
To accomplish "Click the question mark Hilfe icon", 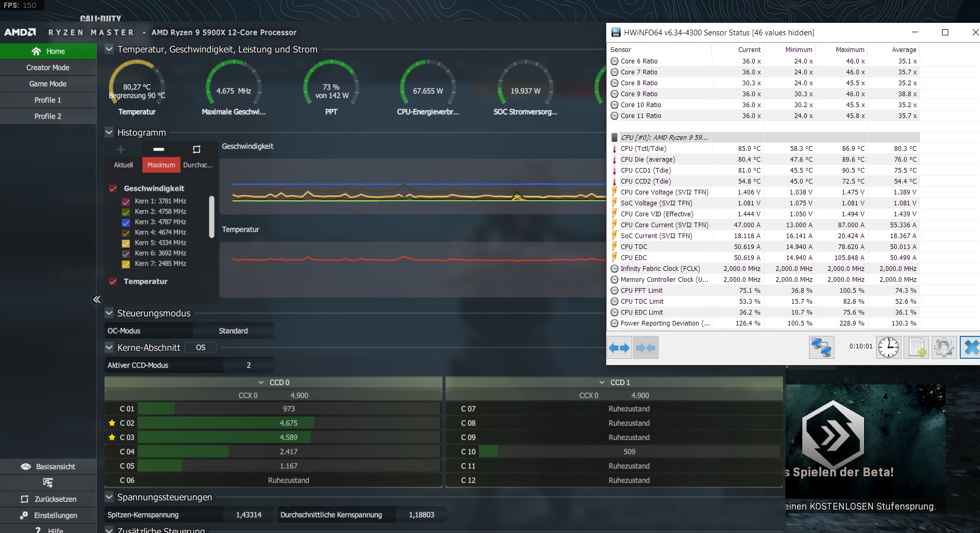I will tap(38, 530).
